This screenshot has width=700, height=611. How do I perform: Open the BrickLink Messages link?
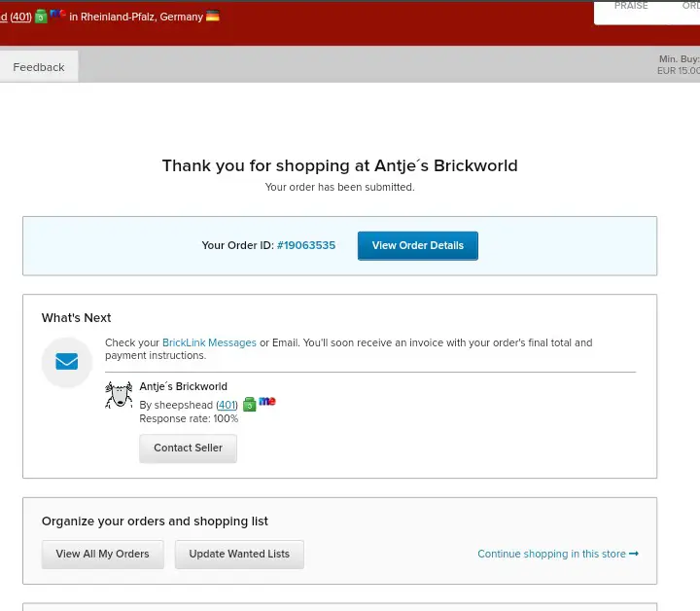(209, 342)
